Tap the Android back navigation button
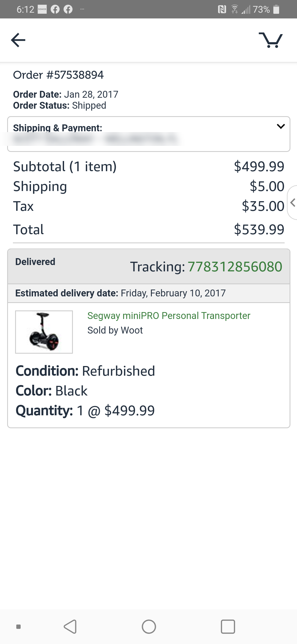Viewport: 297px width, 644px height. [x=70, y=627]
